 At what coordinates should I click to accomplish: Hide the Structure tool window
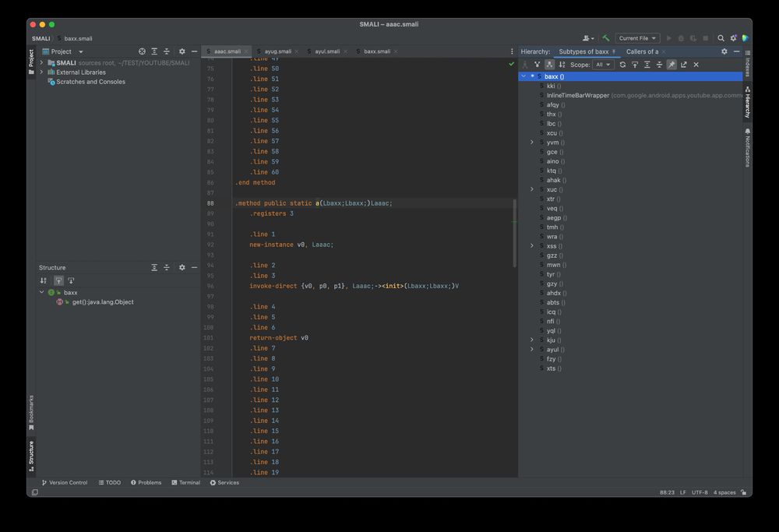[x=194, y=268]
